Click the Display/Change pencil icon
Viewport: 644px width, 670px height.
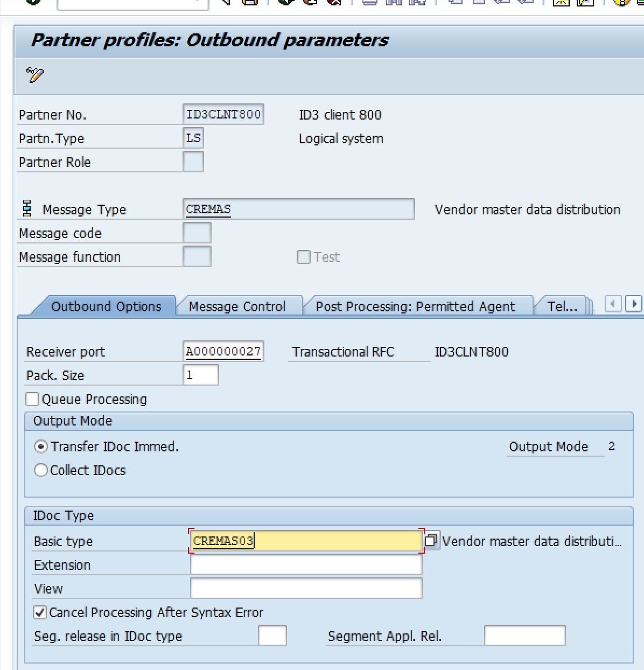pos(35,74)
